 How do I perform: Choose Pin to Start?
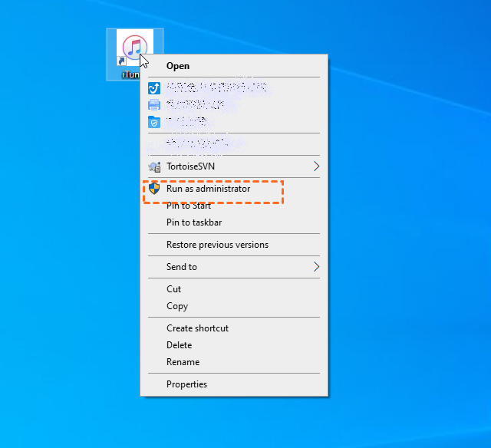[189, 206]
